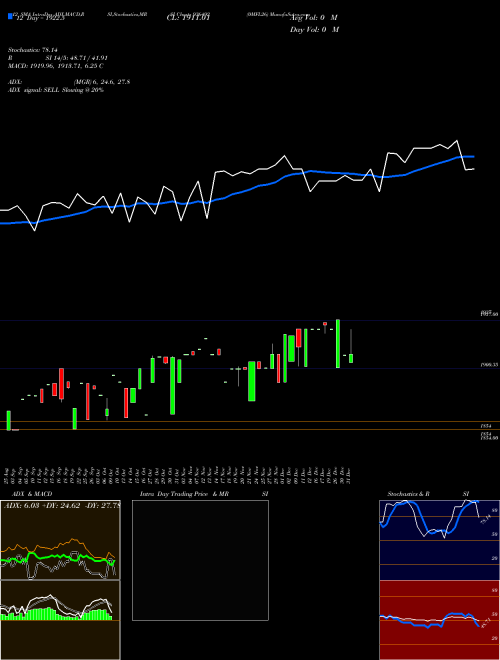Open the empty intraday trading price panel
This screenshot has height=660, width=500.
pos(200,560)
